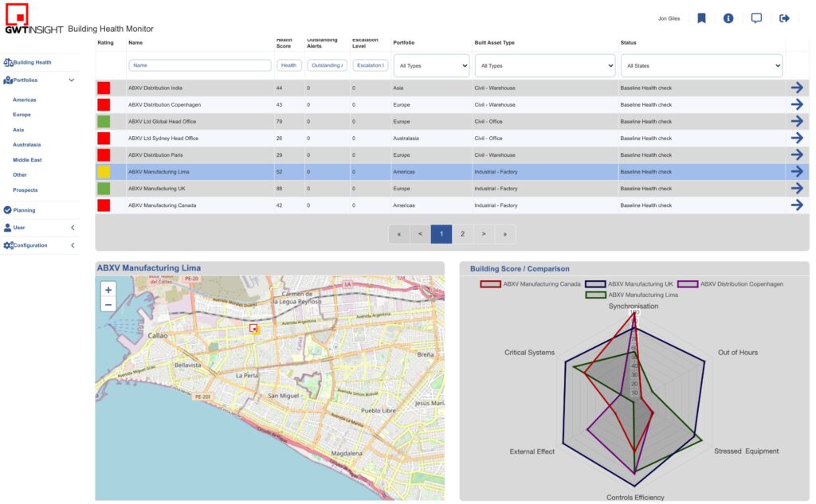Go to next page of results
The image size is (816, 504).
(x=484, y=234)
